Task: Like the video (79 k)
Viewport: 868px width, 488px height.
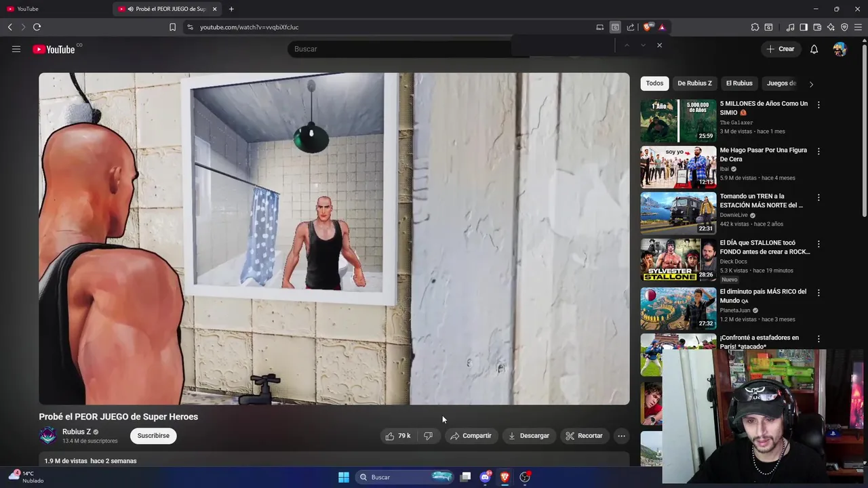Action: tap(398, 436)
